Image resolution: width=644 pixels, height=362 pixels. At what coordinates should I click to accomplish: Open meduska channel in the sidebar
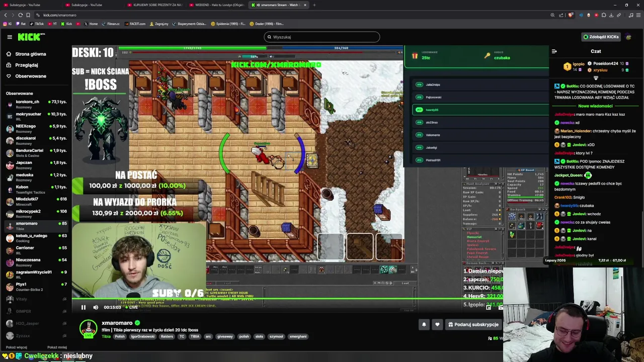[36, 177]
